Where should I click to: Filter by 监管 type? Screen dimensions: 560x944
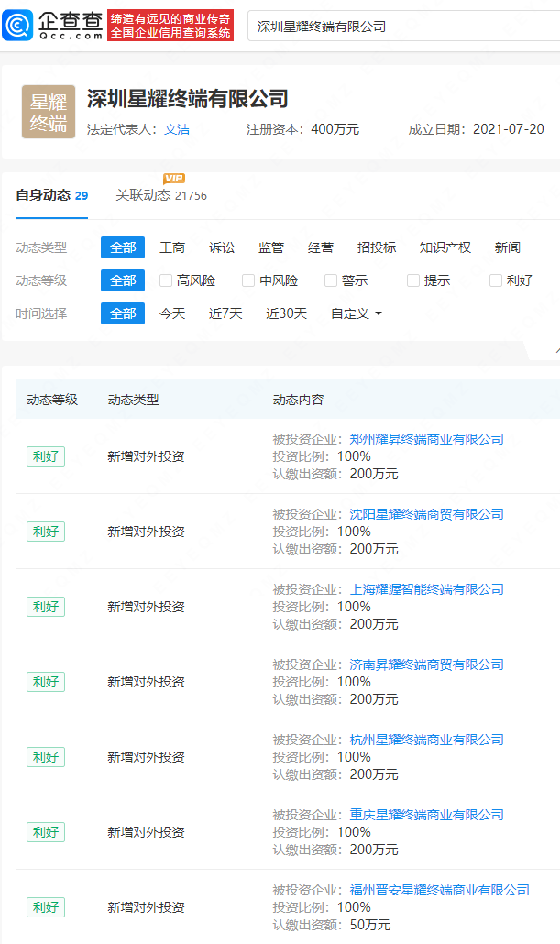(x=271, y=247)
